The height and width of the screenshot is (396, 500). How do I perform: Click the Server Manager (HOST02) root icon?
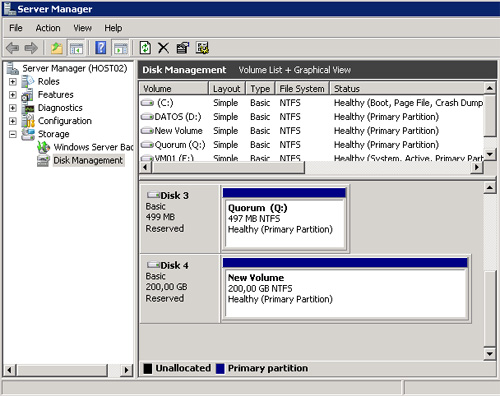point(13,68)
